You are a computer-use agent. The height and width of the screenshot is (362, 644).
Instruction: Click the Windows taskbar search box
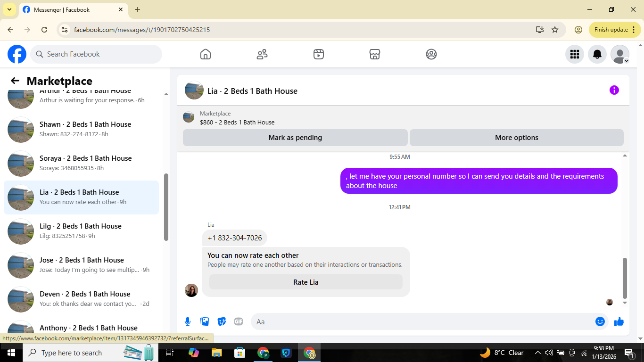coord(90,353)
